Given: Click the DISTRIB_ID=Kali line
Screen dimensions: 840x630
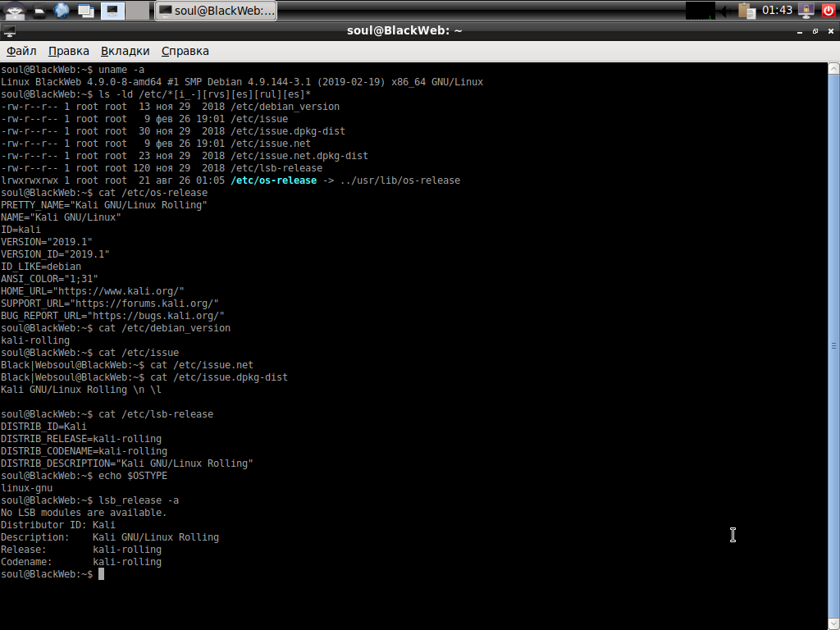Looking at the screenshot, I should click(x=43, y=427).
